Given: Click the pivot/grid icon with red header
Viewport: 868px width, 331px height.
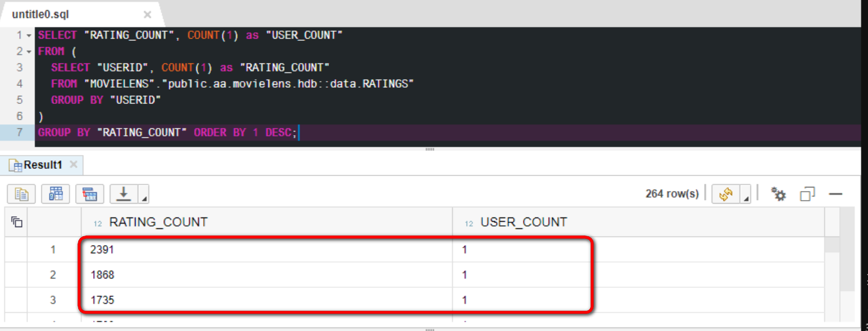Looking at the screenshot, I should tap(90, 194).
